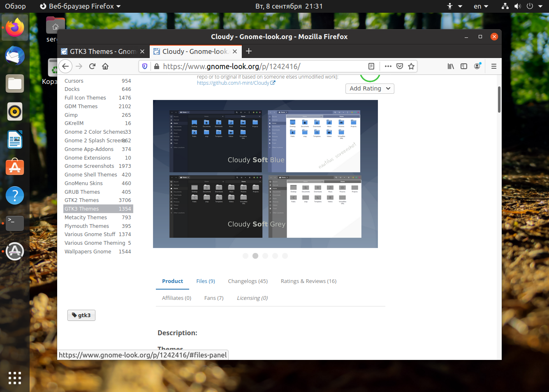The image size is (549, 392).
Task: Open Firefox app menu in top bar
Action: (x=80, y=6)
